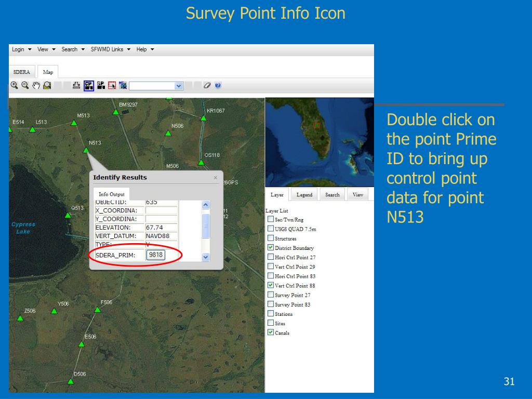The width and height of the screenshot is (532, 399).
Task: Switch to the Map tab
Action: (x=48, y=72)
